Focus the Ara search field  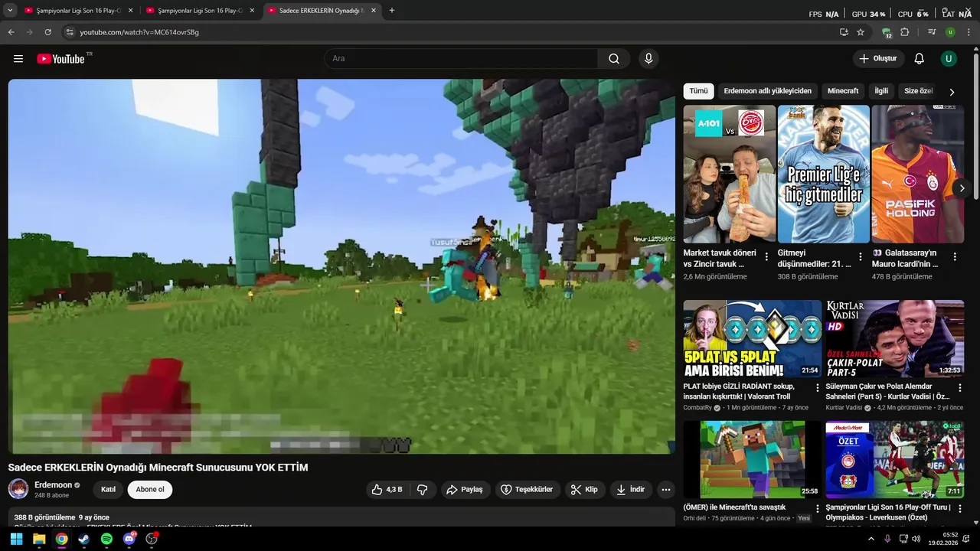(461, 59)
